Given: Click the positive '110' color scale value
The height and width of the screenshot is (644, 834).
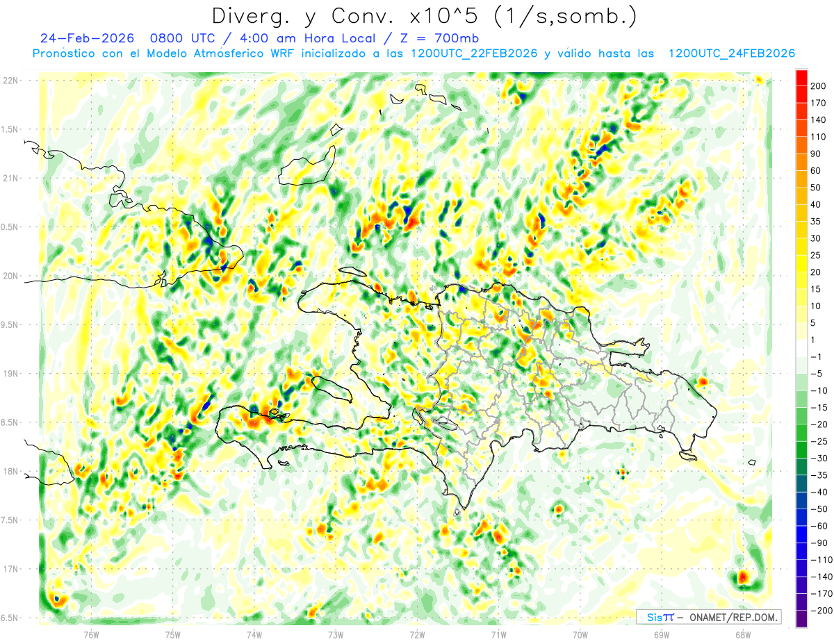Looking at the screenshot, I should 819,137.
